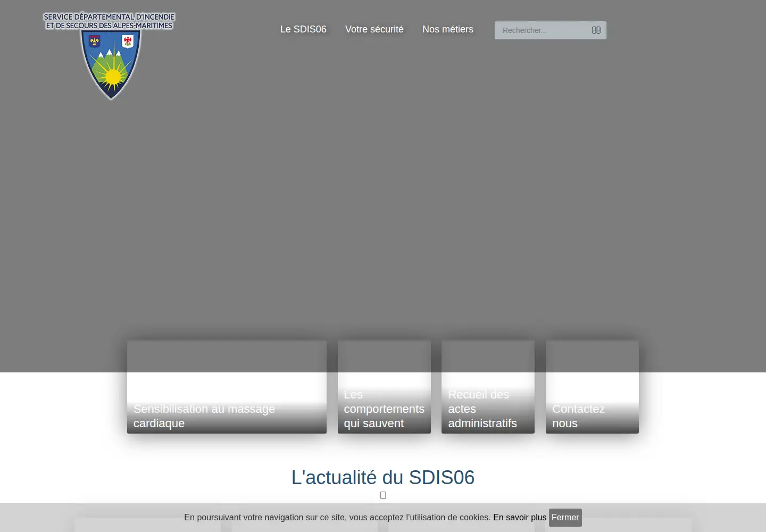Click the search icon in the Rechercher field

596,30
